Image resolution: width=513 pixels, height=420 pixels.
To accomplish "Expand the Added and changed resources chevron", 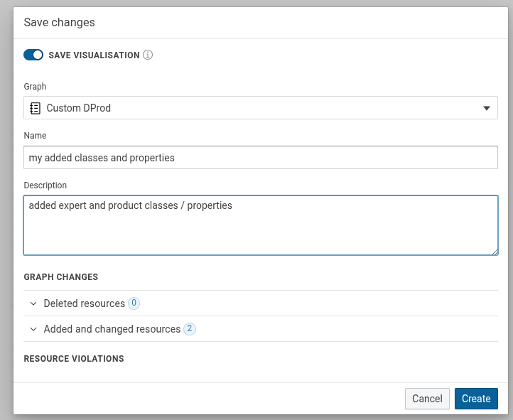I will 33,329.
